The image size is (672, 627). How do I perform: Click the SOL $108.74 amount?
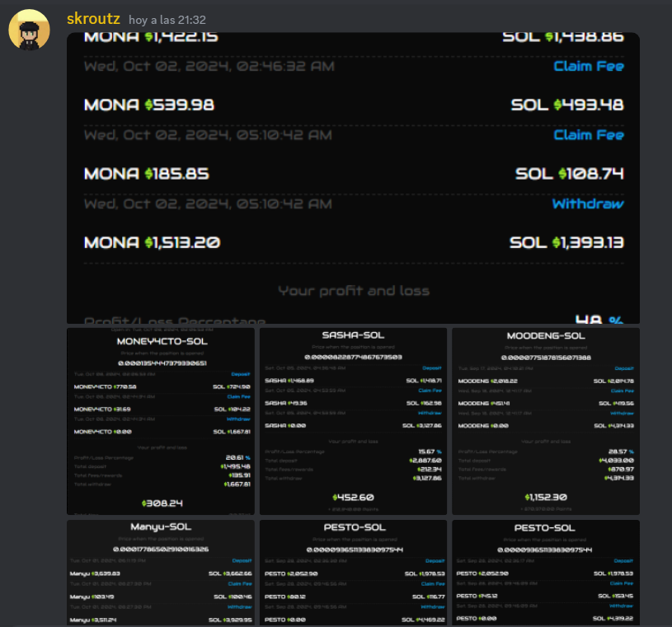coord(570,174)
